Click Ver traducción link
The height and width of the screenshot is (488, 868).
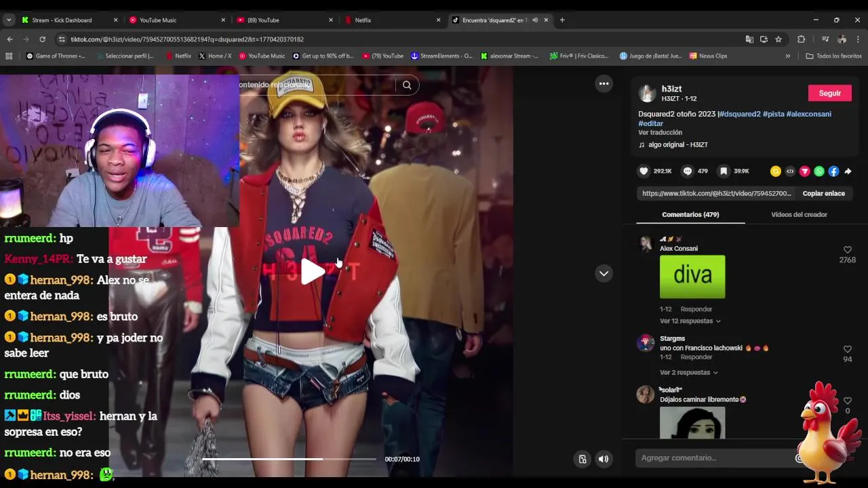[660, 132]
